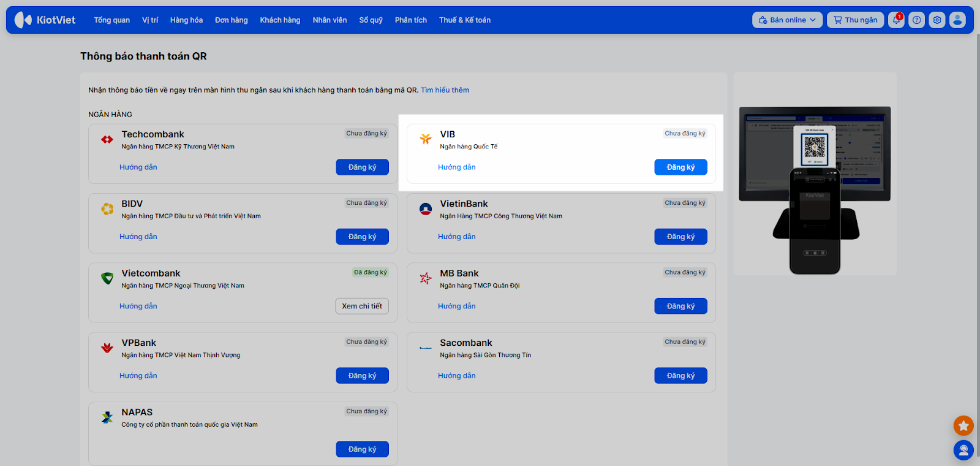Click the MB Bank star logo

pyautogui.click(x=426, y=278)
